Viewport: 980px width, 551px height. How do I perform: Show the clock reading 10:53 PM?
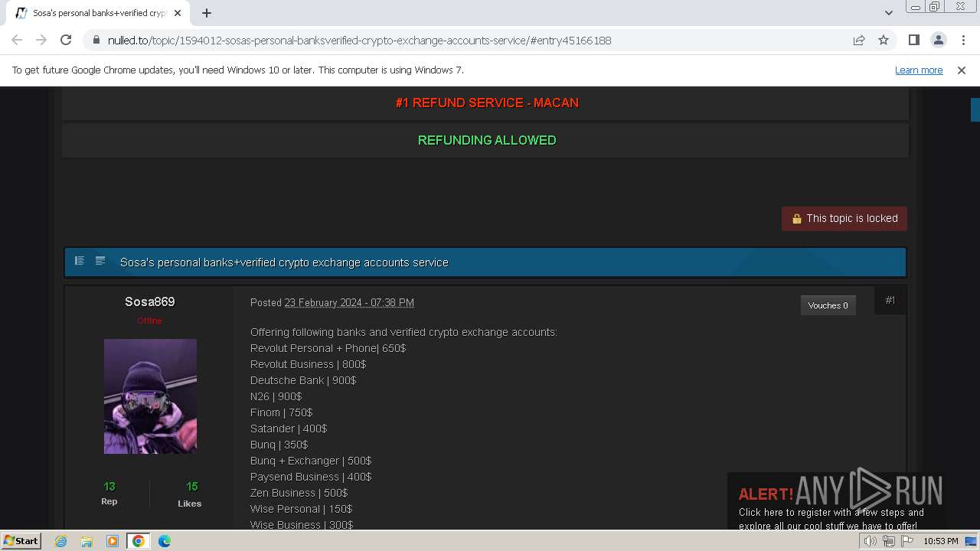(x=941, y=541)
